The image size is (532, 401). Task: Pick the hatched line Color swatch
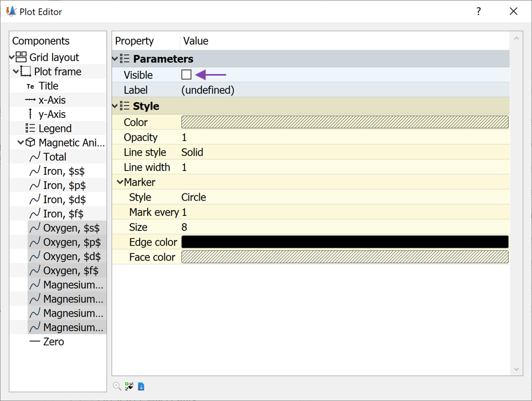(345, 122)
